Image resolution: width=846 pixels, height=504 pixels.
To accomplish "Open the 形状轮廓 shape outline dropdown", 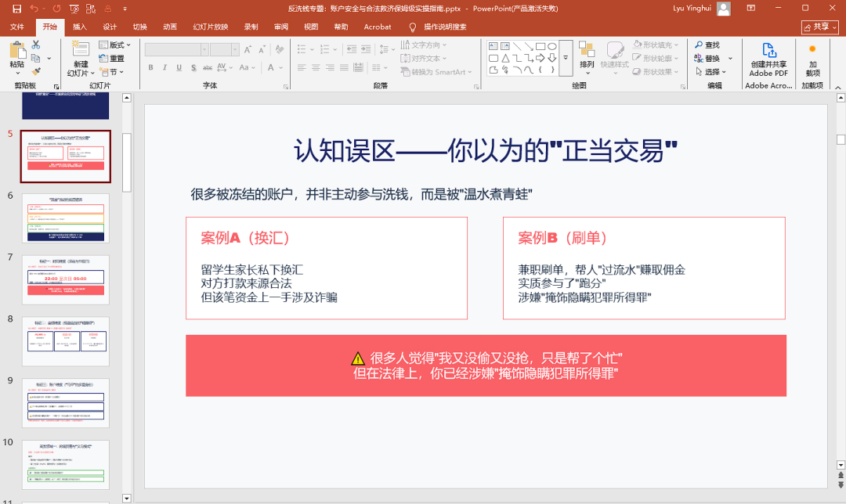I will 656,58.
